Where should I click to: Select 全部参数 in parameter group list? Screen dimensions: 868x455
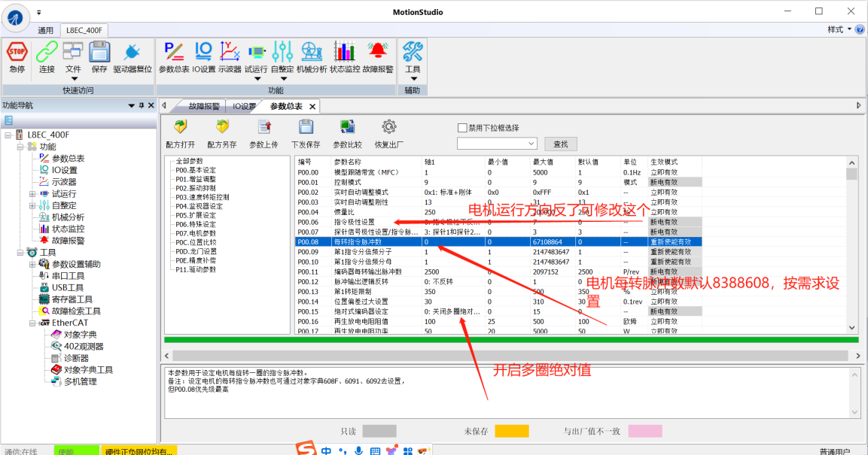click(x=189, y=161)
